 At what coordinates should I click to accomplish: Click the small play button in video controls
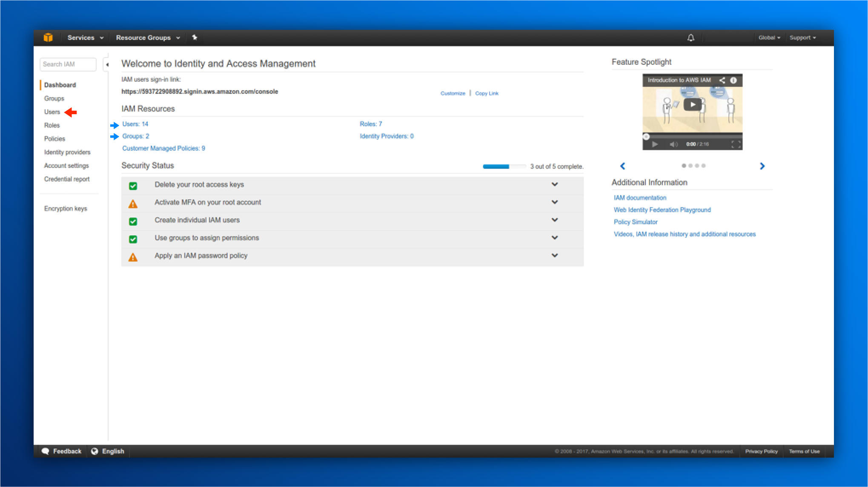point(655,144)
